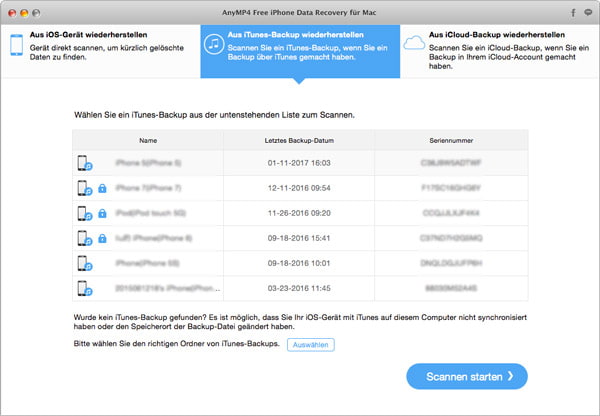Image resolution: width=600 pixels, height=416 pixels.
Task: Click the Name column header
Action: tap(148, 140)
